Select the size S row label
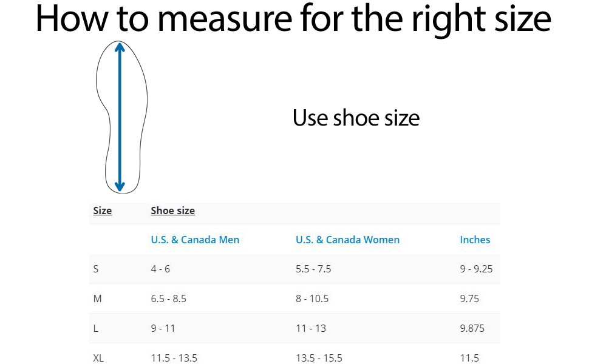The height and width of the screenshot is (364, 589). tap(96, 269)
